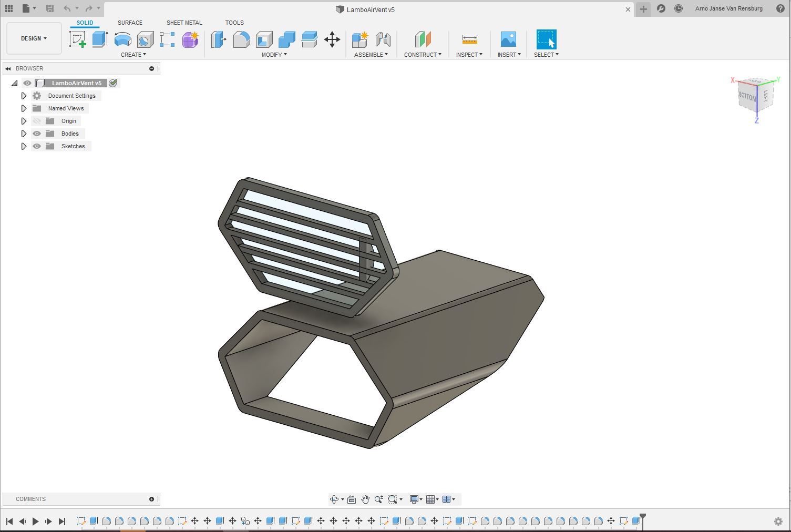Click the Zoom Window fit icon

393,499
